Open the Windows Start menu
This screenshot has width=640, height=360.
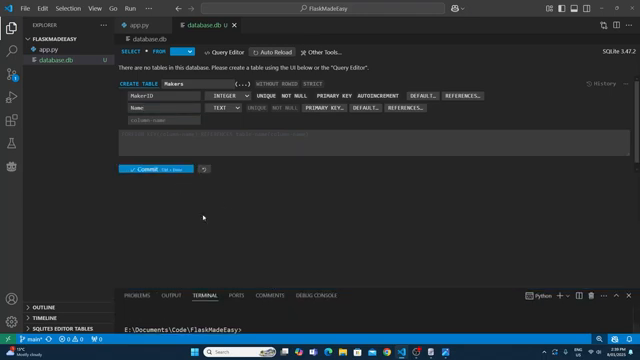tap(195, 352)
